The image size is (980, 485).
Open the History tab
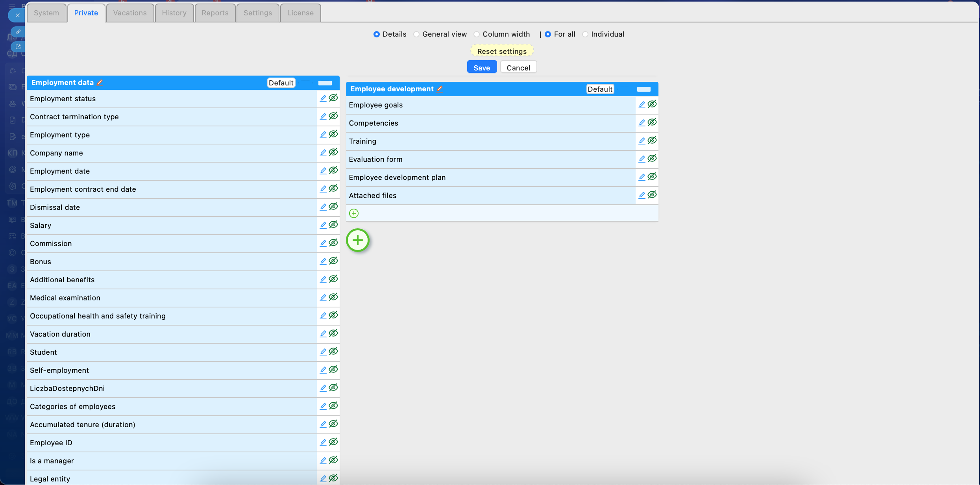pyautogui.click(x=174, y=13)
